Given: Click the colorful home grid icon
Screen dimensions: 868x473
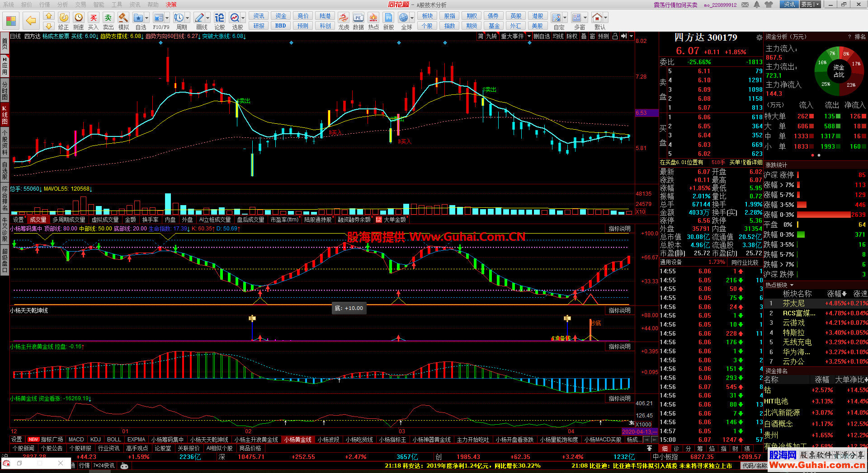Looking at the screenshot, I should pos(11,21).
